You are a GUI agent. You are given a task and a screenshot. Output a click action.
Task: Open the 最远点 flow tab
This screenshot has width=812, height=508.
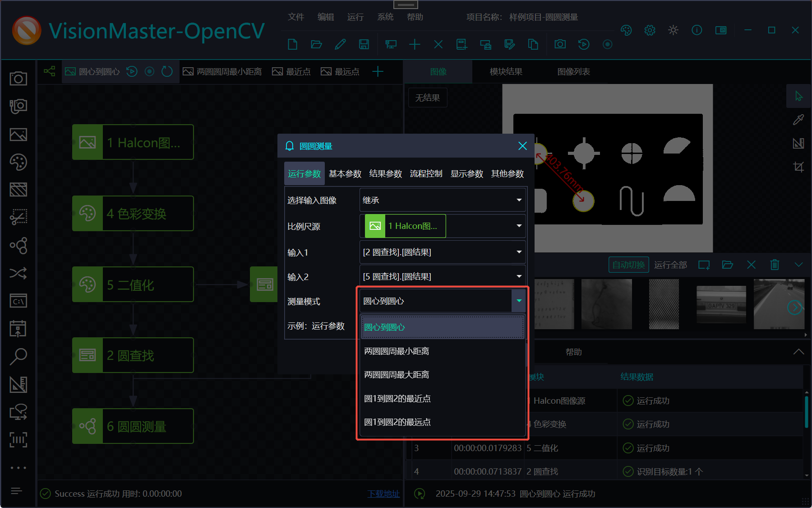coord(340,71)
